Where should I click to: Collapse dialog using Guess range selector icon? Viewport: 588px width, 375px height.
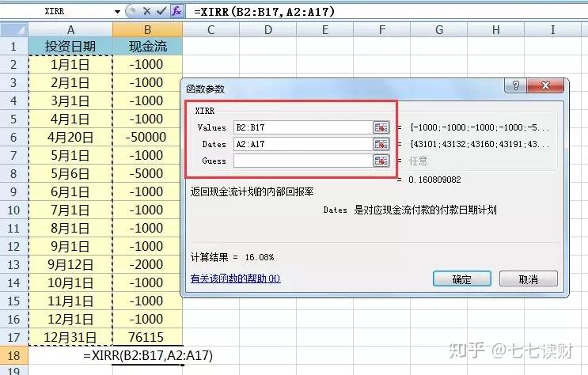click(x=381, y=161)
